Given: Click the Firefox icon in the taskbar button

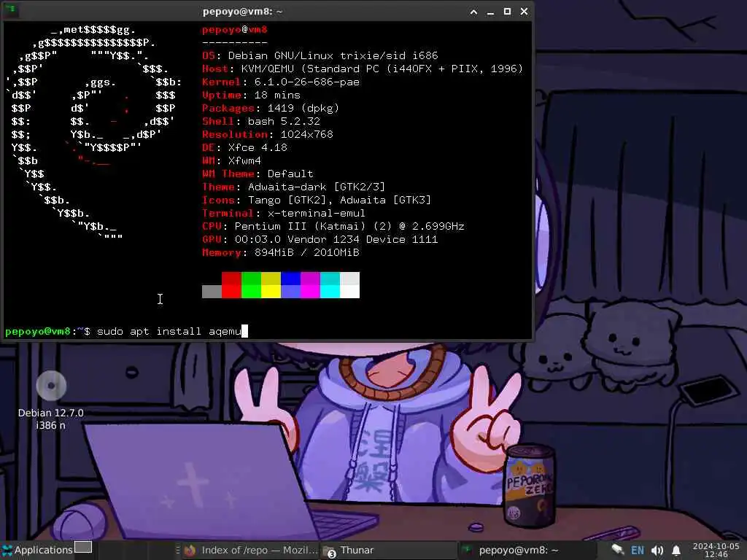Looking at the screenshot, I should (x=190, y=551).
